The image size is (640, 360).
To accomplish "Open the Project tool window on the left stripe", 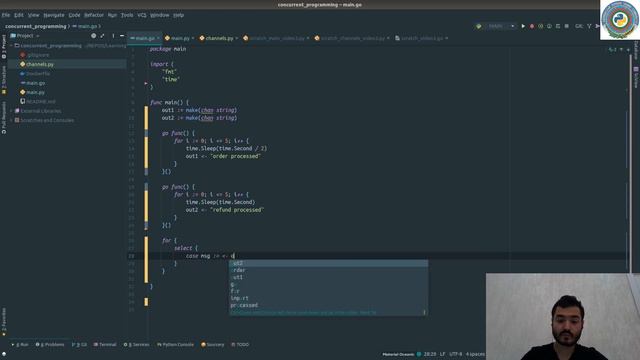I will (4, 46).
